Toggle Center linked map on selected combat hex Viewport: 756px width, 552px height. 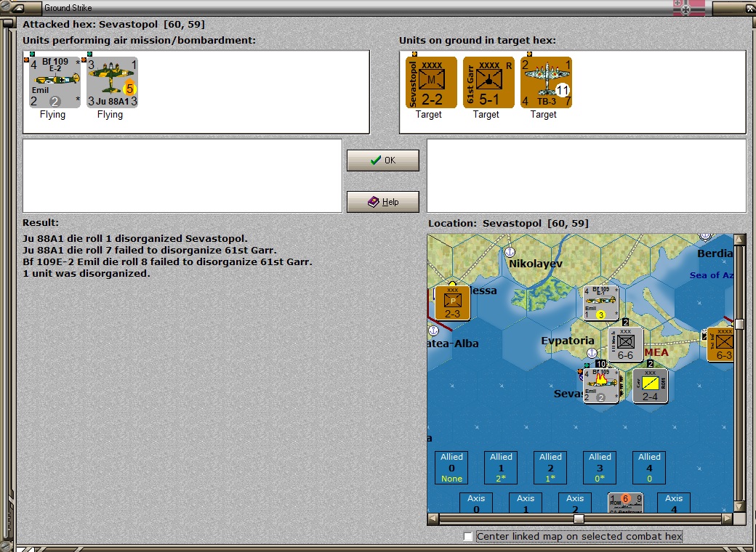click(x=467, y=537)
